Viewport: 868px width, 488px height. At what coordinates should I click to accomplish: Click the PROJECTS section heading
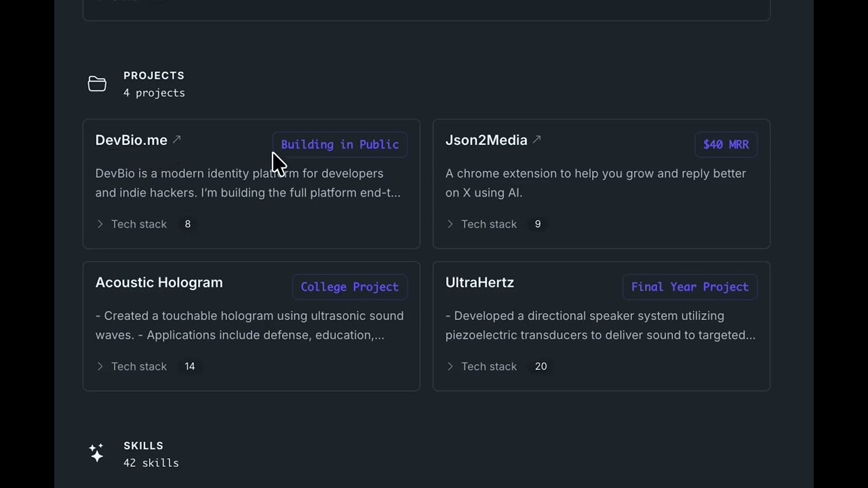[154, 75]
